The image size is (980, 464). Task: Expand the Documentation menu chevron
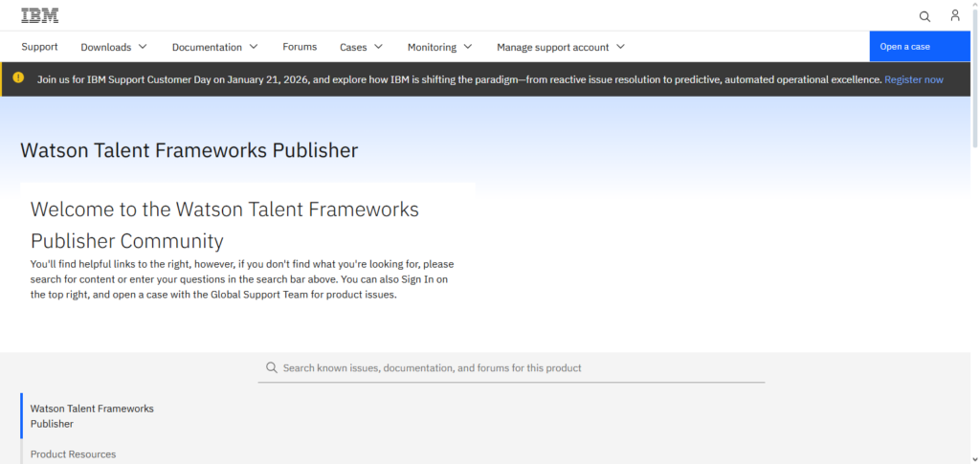pos(253,46)
